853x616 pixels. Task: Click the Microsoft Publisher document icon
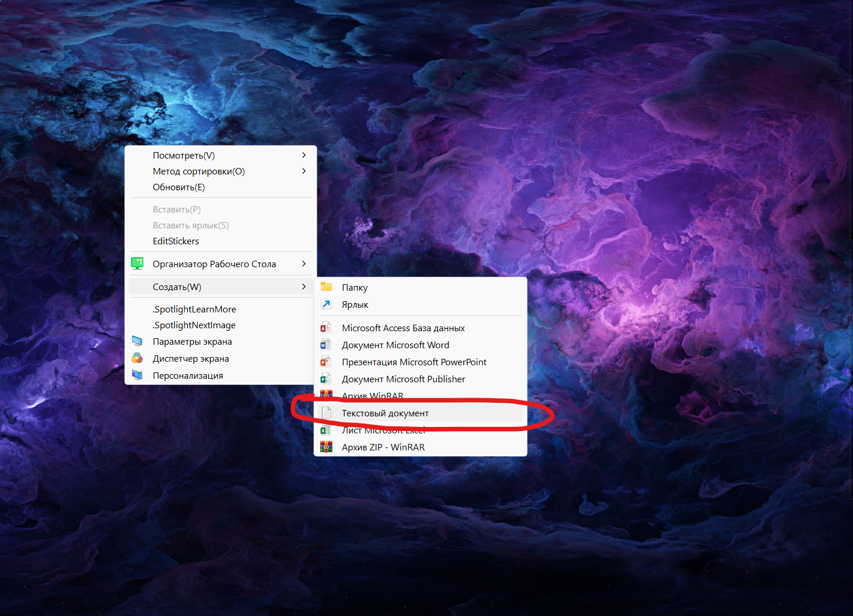pos(326,378)
